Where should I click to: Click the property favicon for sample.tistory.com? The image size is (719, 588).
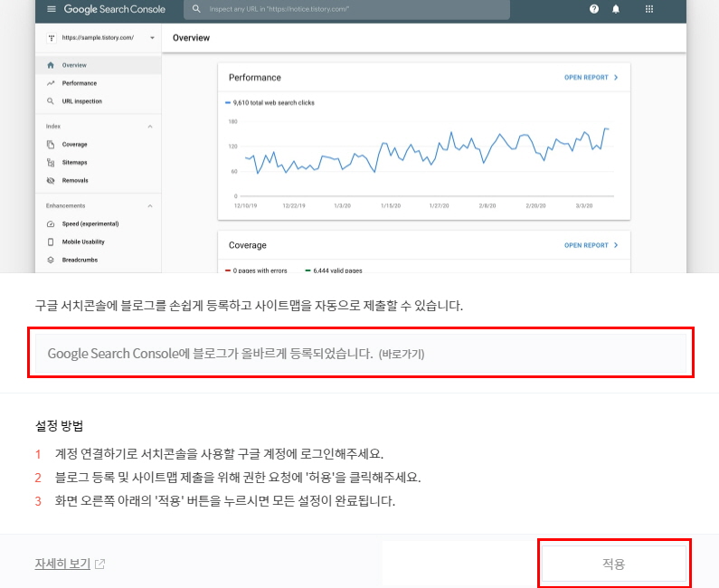tap(52, 38)
